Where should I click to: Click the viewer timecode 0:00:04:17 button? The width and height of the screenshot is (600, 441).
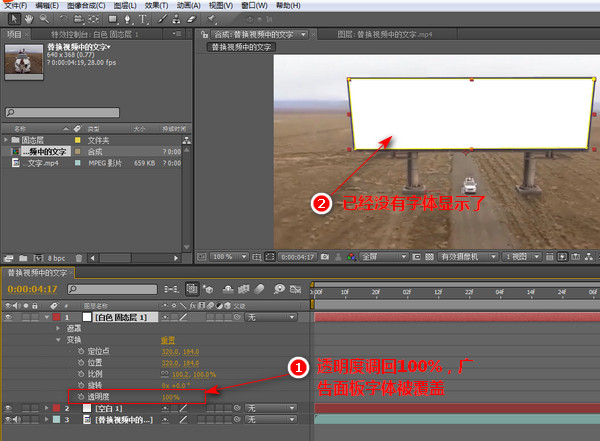coord(298,257)
